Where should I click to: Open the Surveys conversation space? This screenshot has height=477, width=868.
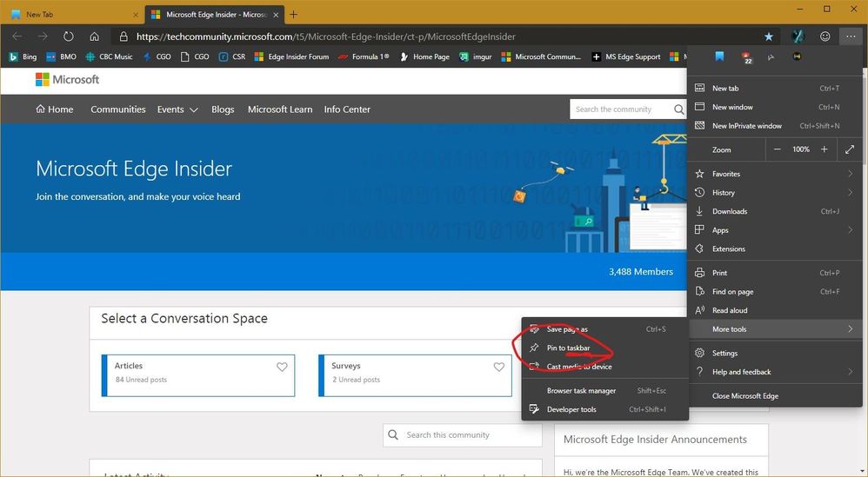(x=415, y=375)
